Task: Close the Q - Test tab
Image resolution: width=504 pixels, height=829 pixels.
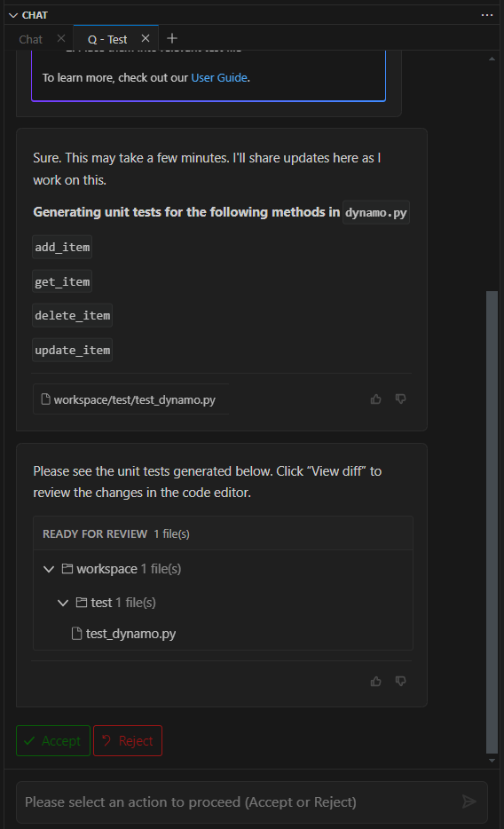Action: (x=146, y=38)
